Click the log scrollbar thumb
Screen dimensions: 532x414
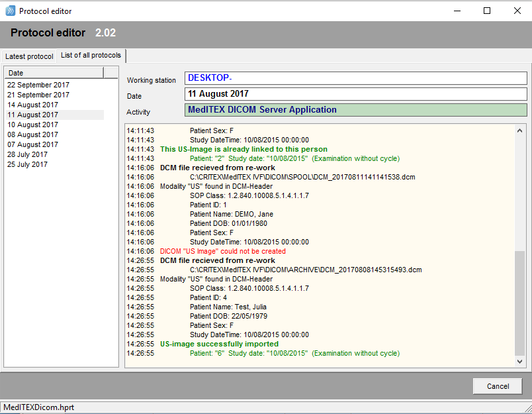(x=519, y=303)
